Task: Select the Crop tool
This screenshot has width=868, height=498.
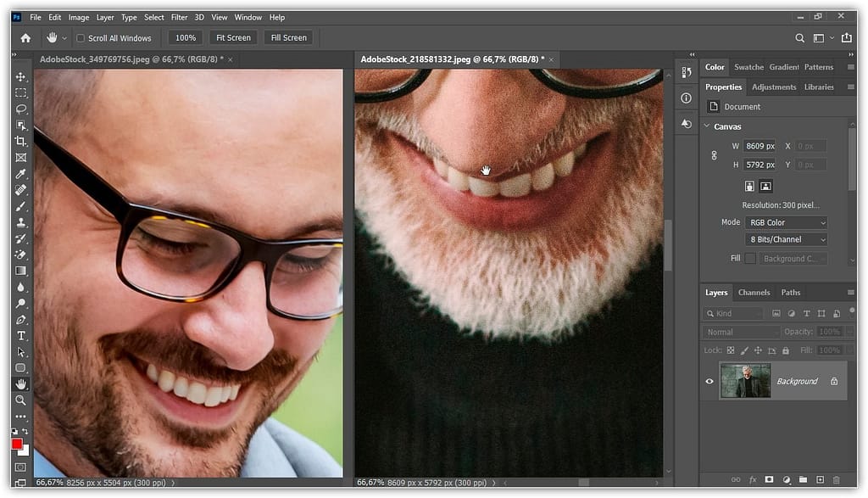Action: 21,141
